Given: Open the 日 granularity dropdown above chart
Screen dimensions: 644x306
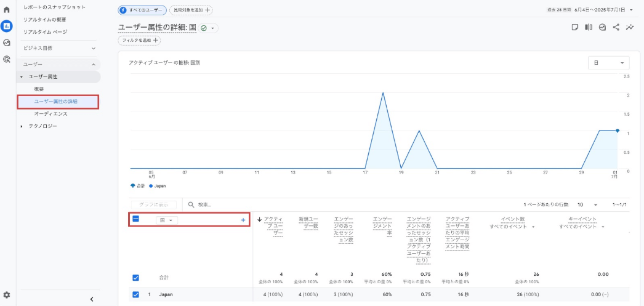Looking at the screenshot, I should [x=608, y=63].
